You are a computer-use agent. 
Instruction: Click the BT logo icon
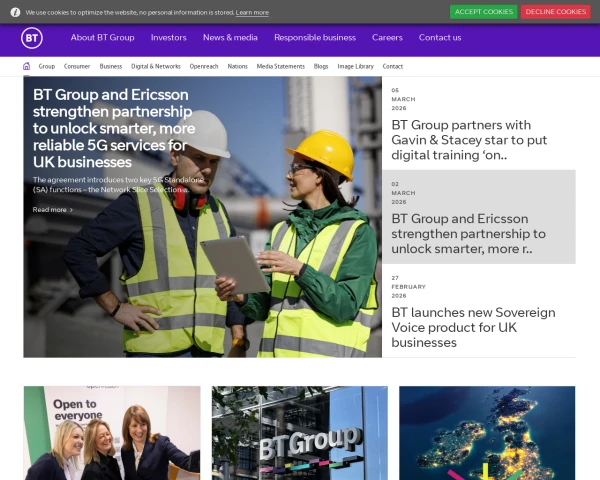(x=31, y=38)
